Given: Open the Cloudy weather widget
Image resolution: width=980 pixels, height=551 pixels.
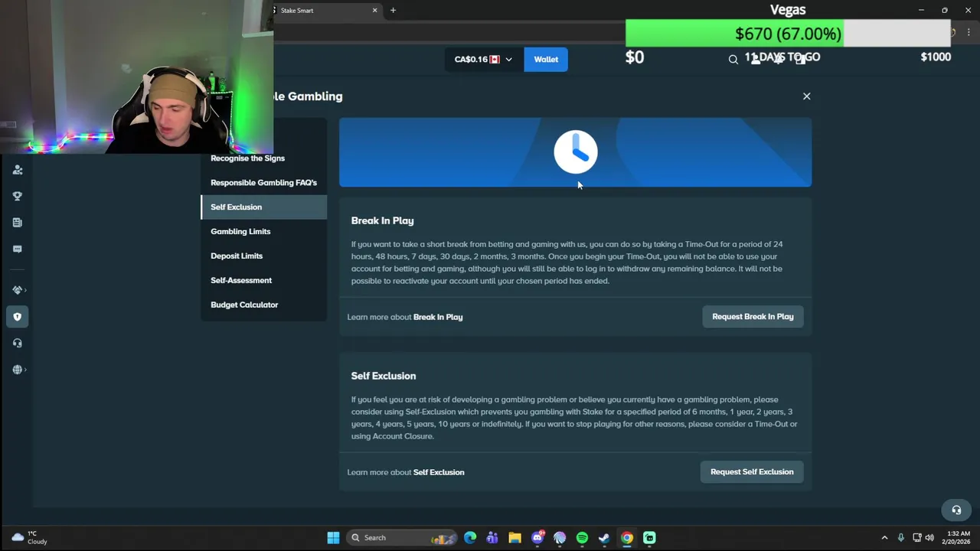Looking at the screenshot, I should [28, 538].
